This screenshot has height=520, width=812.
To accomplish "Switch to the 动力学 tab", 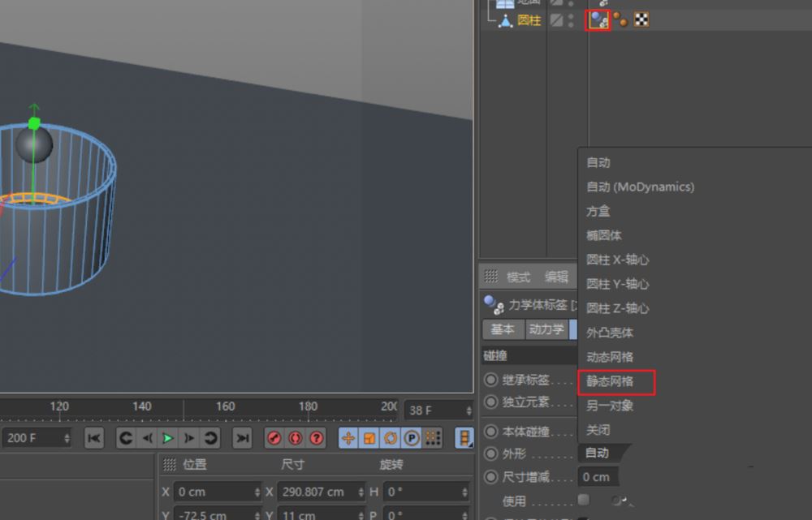I will pos(546,329).
